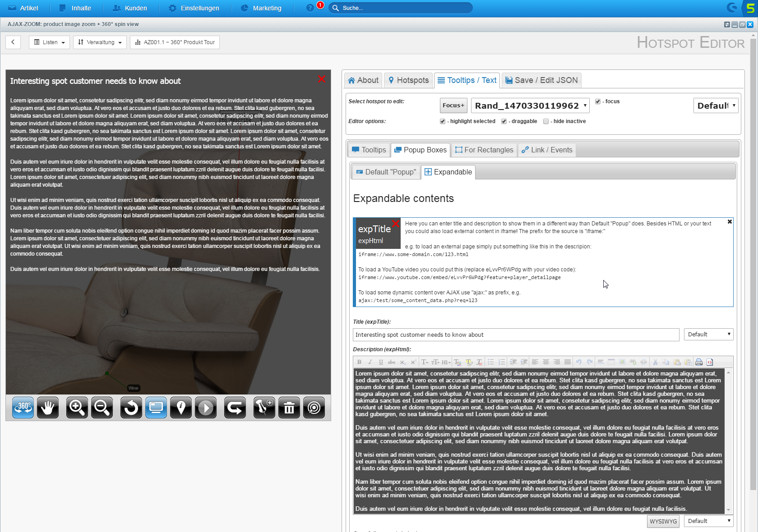Open the Kunden menu
Image resolution: width=758 pixels, height=532 pixels.
point(130,8)
